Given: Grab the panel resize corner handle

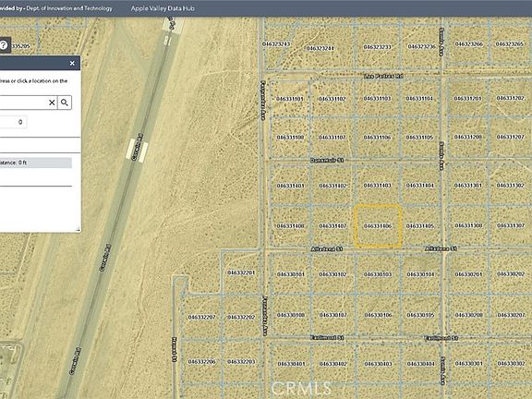Looking at the screenshot, I should pos(78,230).
